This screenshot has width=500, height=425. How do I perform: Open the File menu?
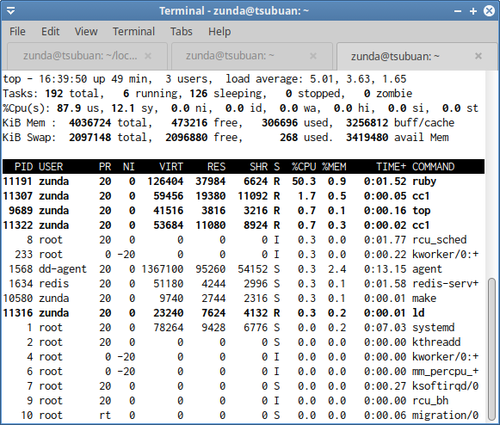(x=17, y=31)
